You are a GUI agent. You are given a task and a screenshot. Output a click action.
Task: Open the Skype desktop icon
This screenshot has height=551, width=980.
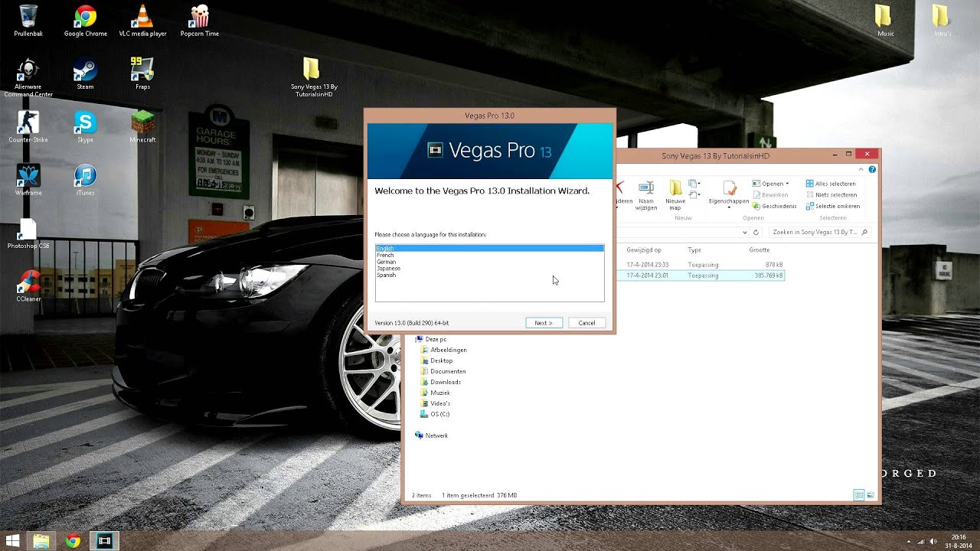(x=85, y=127)
